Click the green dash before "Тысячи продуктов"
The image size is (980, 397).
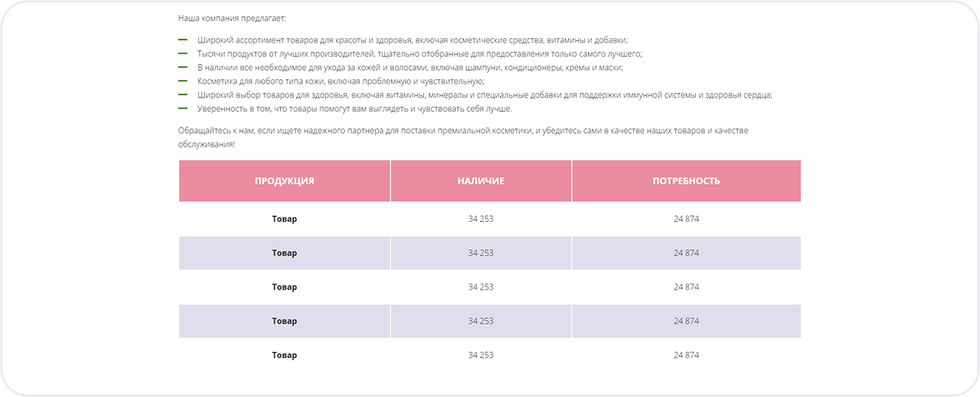pyautogui.click(x=182, y=53)
